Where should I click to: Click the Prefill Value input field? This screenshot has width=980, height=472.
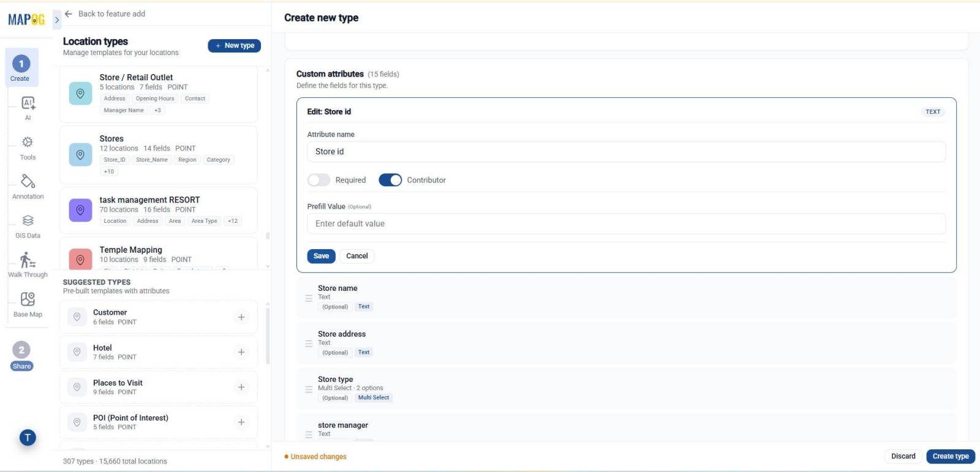point(626,223)
